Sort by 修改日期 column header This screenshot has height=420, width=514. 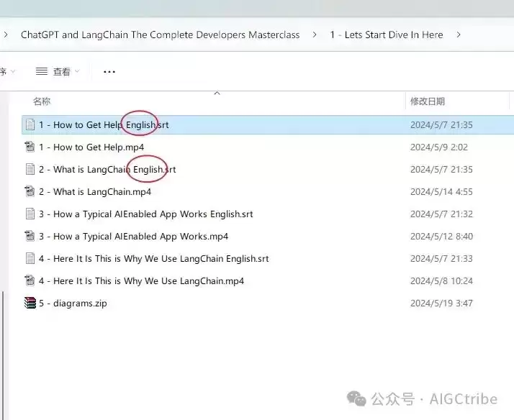coord(428,101)
